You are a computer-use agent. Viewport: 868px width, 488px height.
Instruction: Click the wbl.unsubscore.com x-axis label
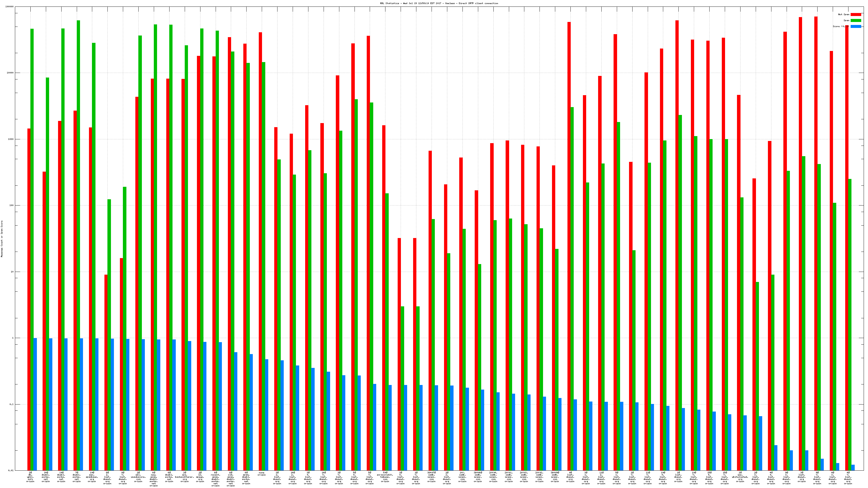pyautogui.click(x=138, y=477)
